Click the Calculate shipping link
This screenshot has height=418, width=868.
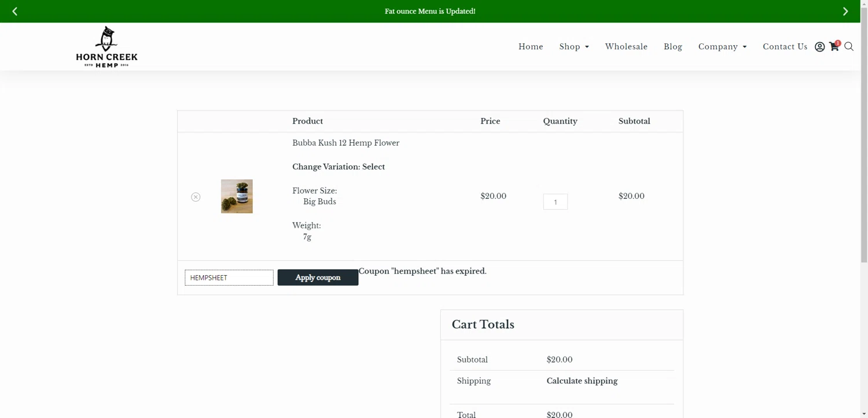tap(582, 381)
